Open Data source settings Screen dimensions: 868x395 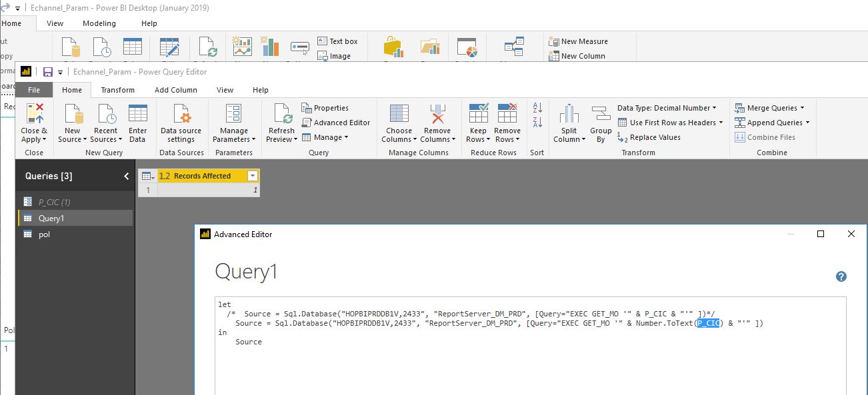(181, 123)
